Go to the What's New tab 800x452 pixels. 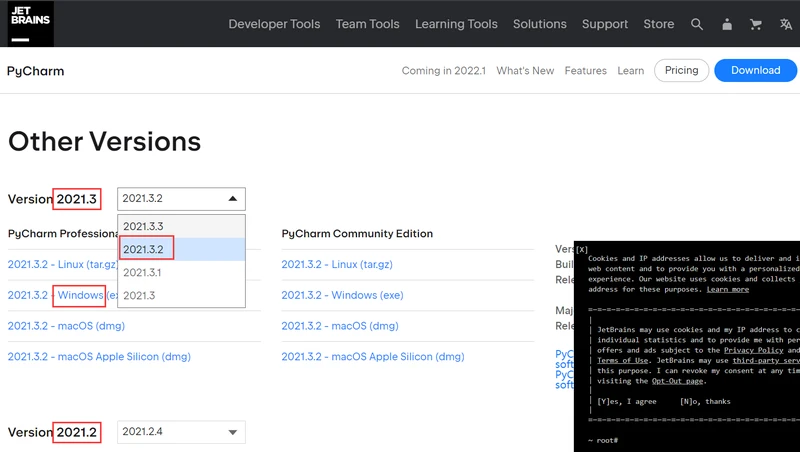point(525,71)
